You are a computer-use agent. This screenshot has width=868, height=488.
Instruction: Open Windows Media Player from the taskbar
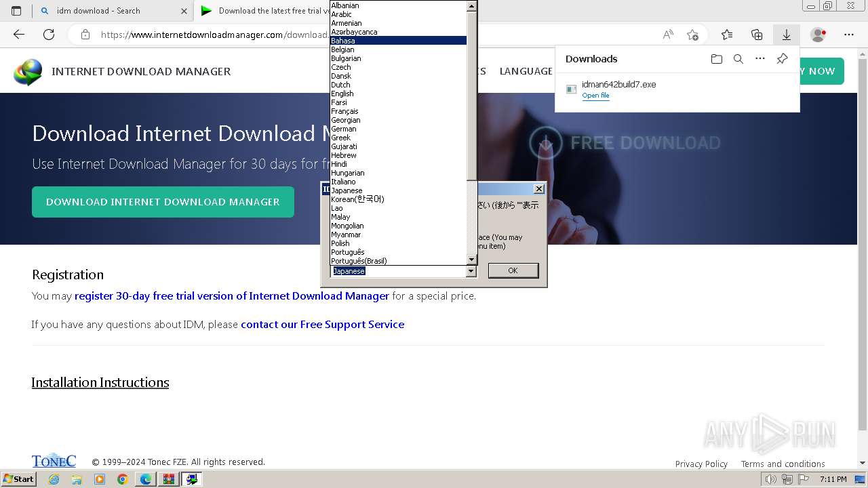100,479
